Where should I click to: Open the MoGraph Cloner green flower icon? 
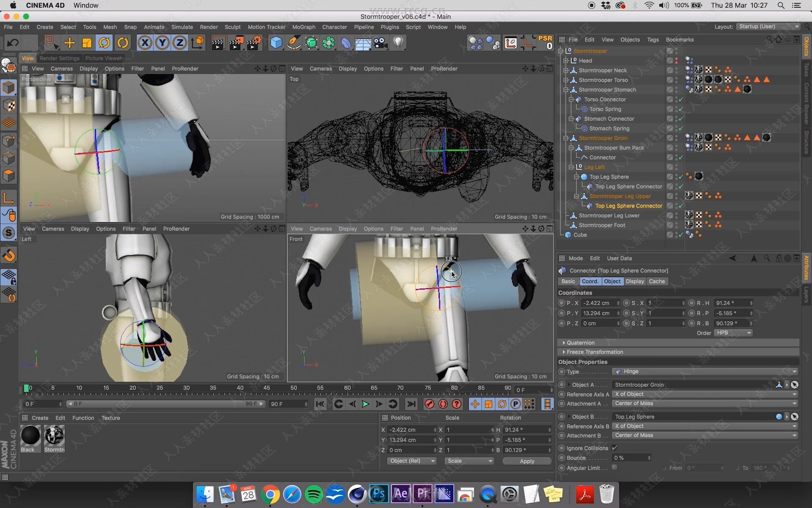click(329, 42)
